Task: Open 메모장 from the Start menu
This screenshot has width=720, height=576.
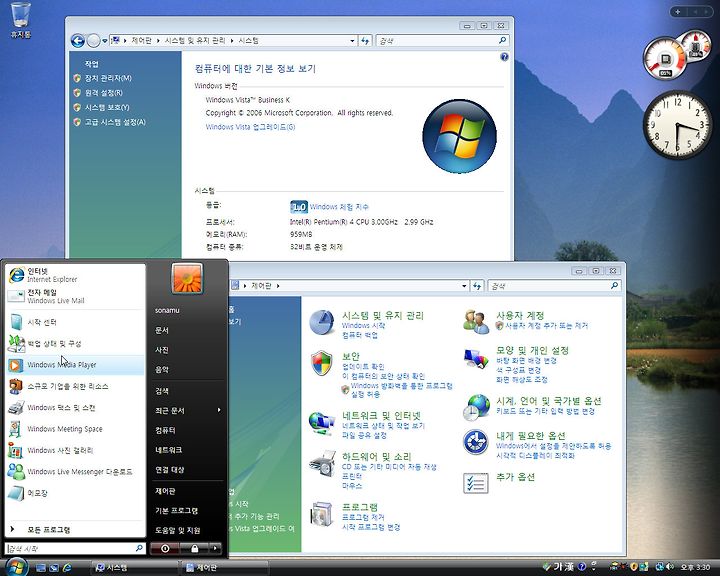Action: 75,493
